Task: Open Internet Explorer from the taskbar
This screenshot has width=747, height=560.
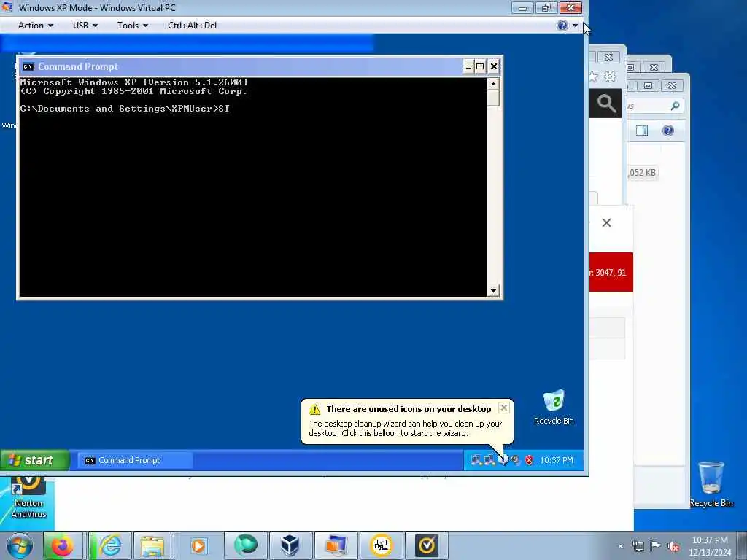Action: tap(109, 545)
